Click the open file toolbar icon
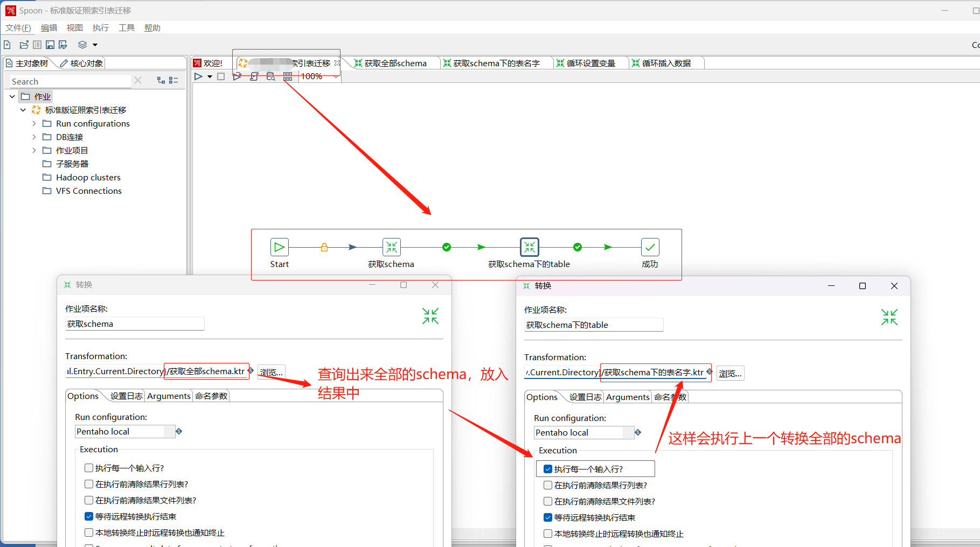This screenshot has height=547, width=980. (x=24, y=45)
